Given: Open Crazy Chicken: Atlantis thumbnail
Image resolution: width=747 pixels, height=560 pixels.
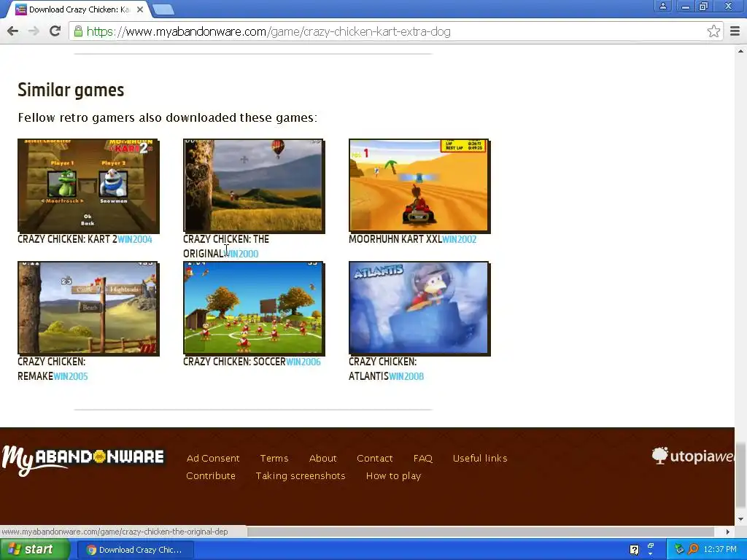Looking at the screenshot, I should click(419, 308).
